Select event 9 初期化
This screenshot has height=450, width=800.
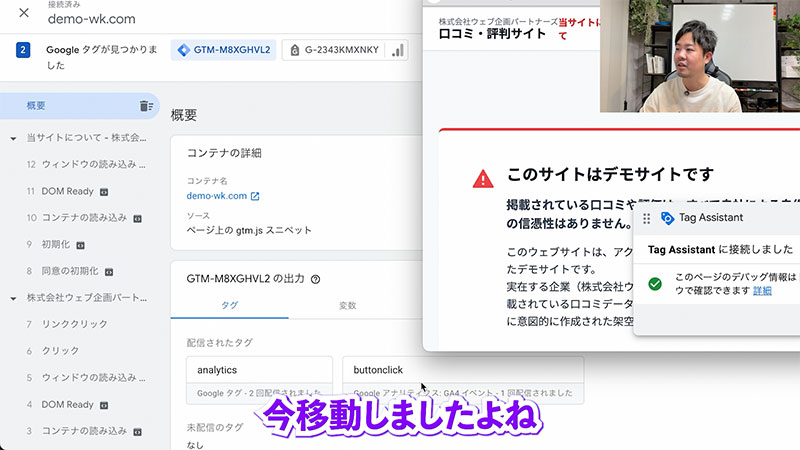[48, 244]
